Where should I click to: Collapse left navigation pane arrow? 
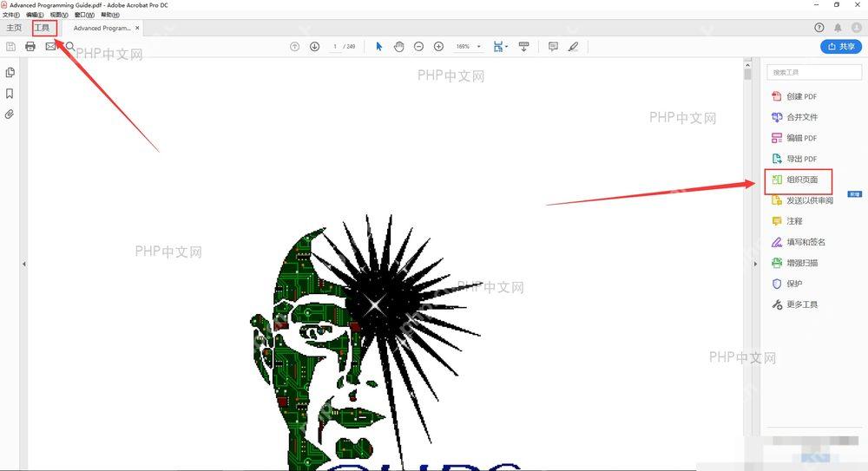pyautogui.click(x=23, y=264)
